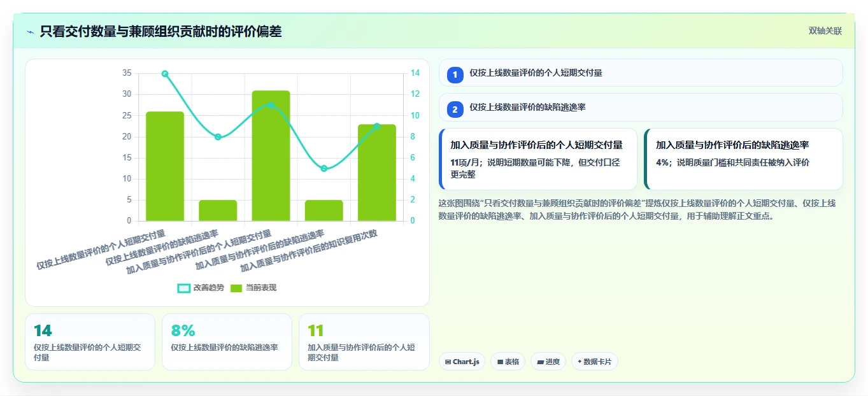Click the 14 stat card
This screenshot has width=868, height=396.
(90, 342)
